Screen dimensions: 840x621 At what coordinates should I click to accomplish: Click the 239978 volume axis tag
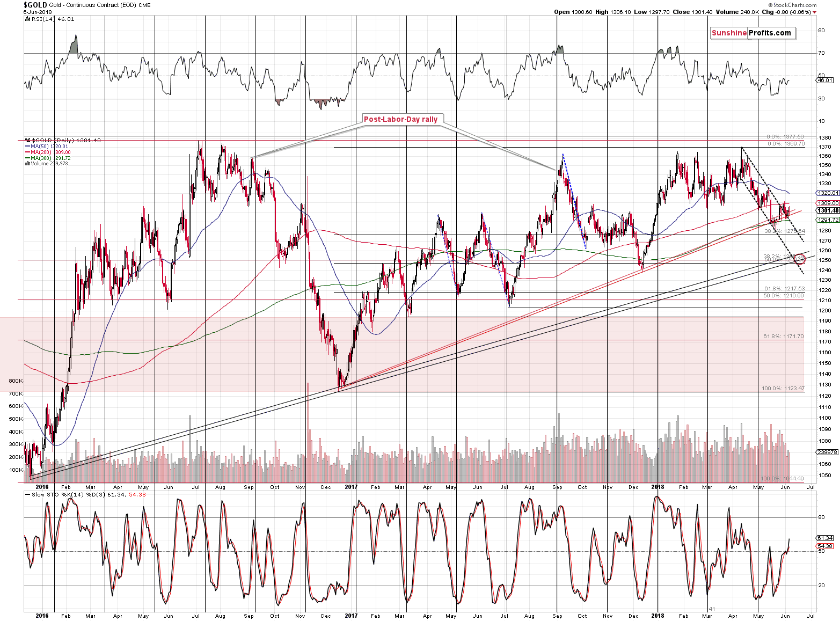[x=826, y=452]
